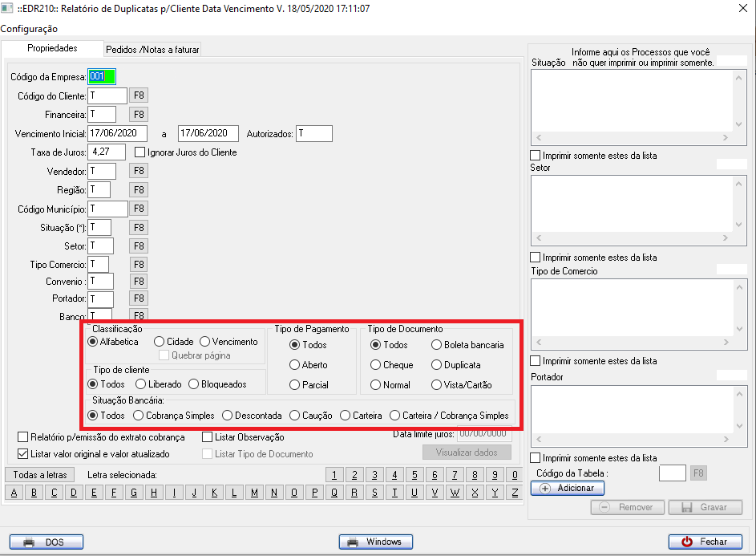Switch to Pedidos /Notas a faturar tab
Image resolution: width=756 pixels, height=556 pixels.
(152, 49)
